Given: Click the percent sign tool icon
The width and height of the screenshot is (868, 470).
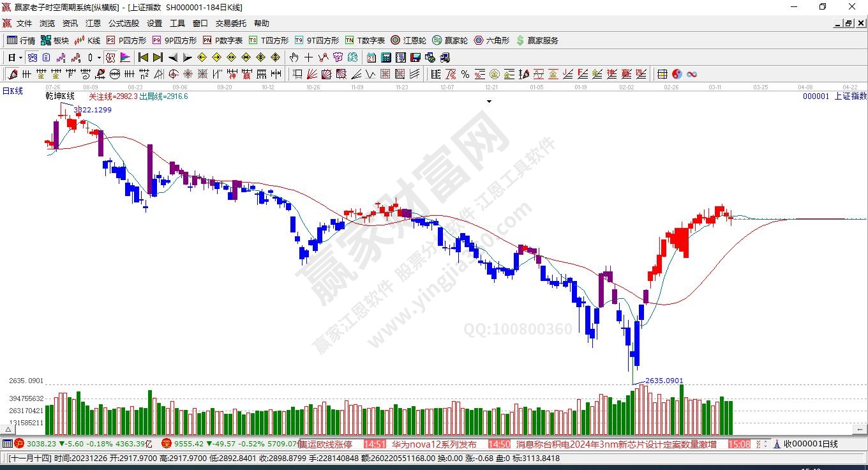Looking at the screenshot, I should point(465,74).
